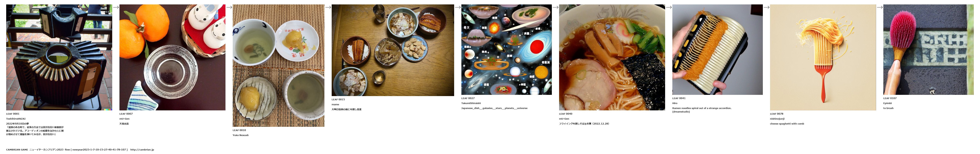Screen dimensions: 980x154
Task: Click the arrow before the galaxies dish image
Action: click(458, 7)
